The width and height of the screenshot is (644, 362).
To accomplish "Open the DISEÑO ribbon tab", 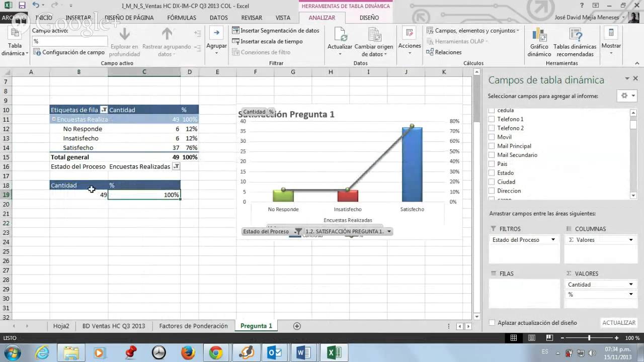I will [x=369, y=18].
